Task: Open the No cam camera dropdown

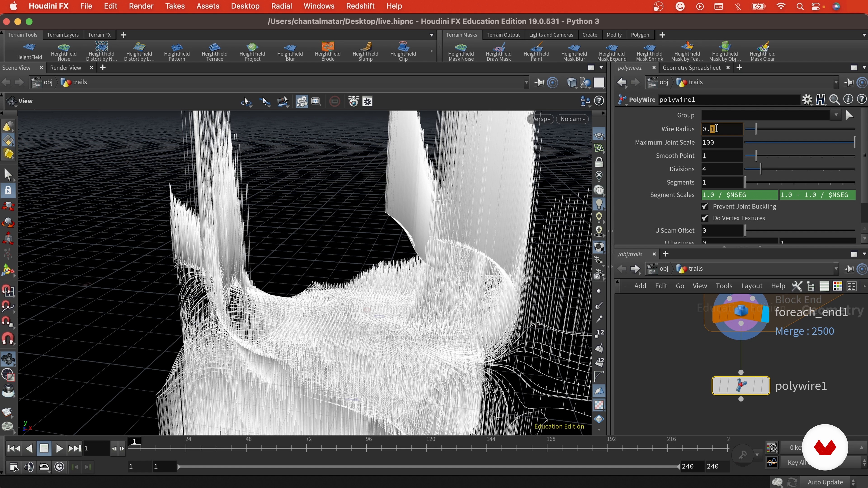Action: (572, 119)
